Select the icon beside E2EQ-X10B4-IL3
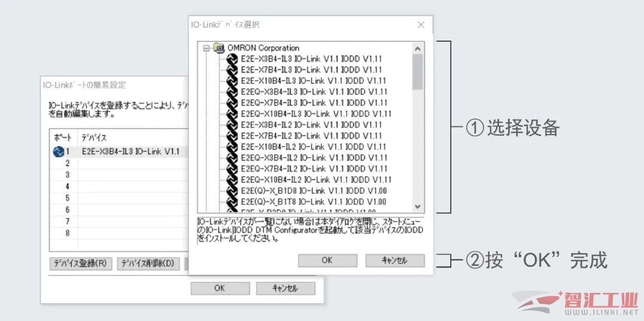 232,114
